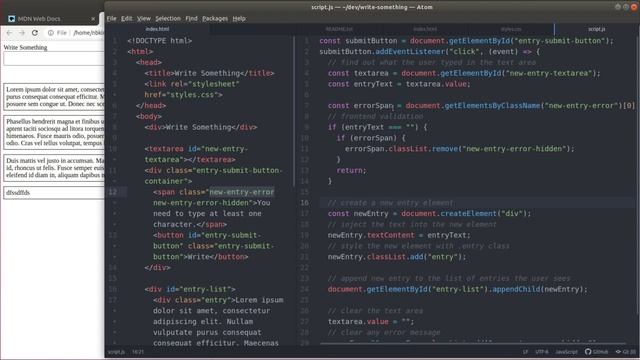Switch to the index.html tab in left pane
640x360 pixels.
point(158,29)
